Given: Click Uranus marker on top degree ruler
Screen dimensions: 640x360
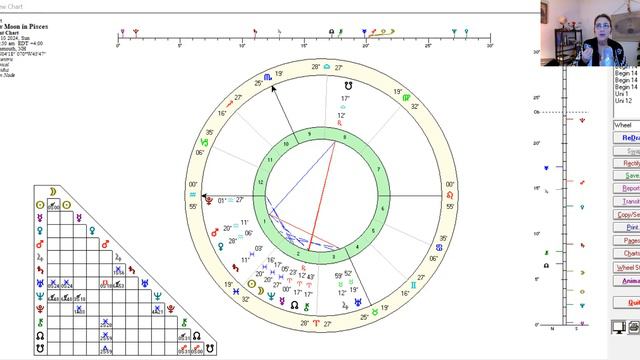Looking at the screenshot, I should pos(364,32).
